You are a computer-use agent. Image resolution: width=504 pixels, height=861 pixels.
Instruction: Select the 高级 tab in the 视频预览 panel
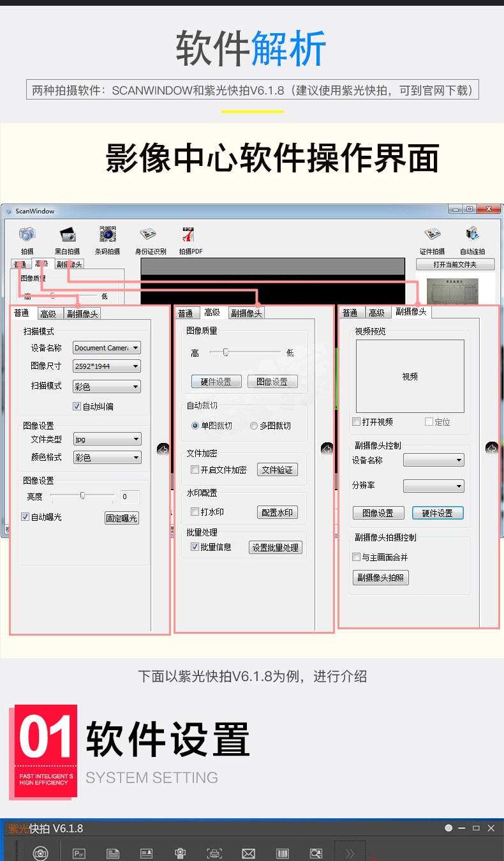click(x=377, y=313)
